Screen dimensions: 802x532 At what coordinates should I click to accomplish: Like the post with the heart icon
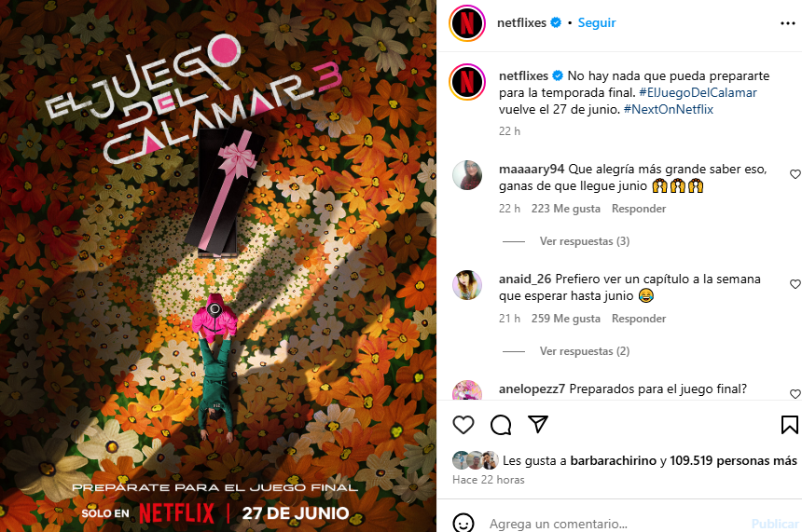pos(463,425)
